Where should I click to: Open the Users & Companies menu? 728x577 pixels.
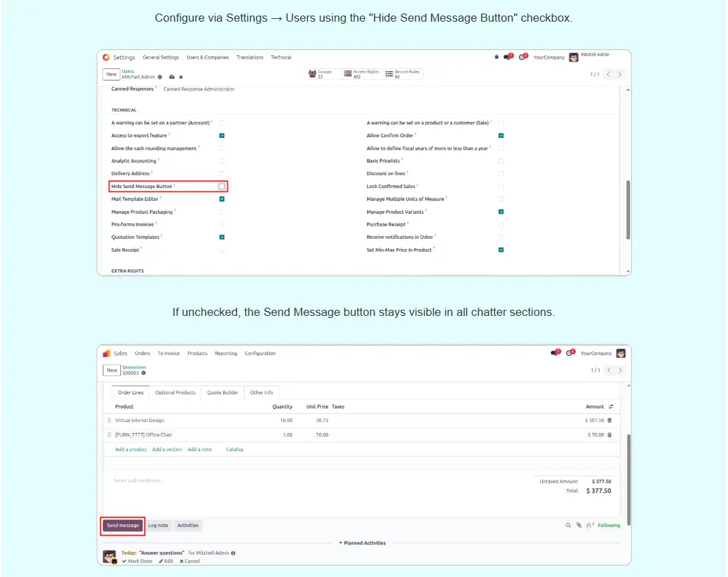(208, 57)
